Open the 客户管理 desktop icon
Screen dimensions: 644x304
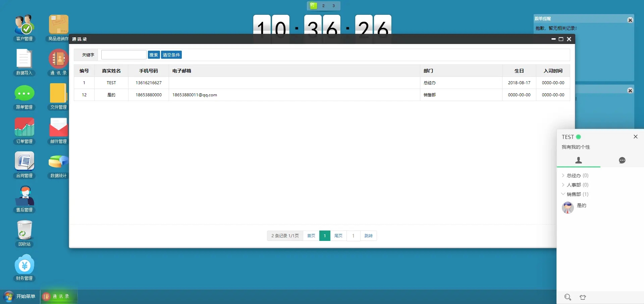(x=24, y=25)
